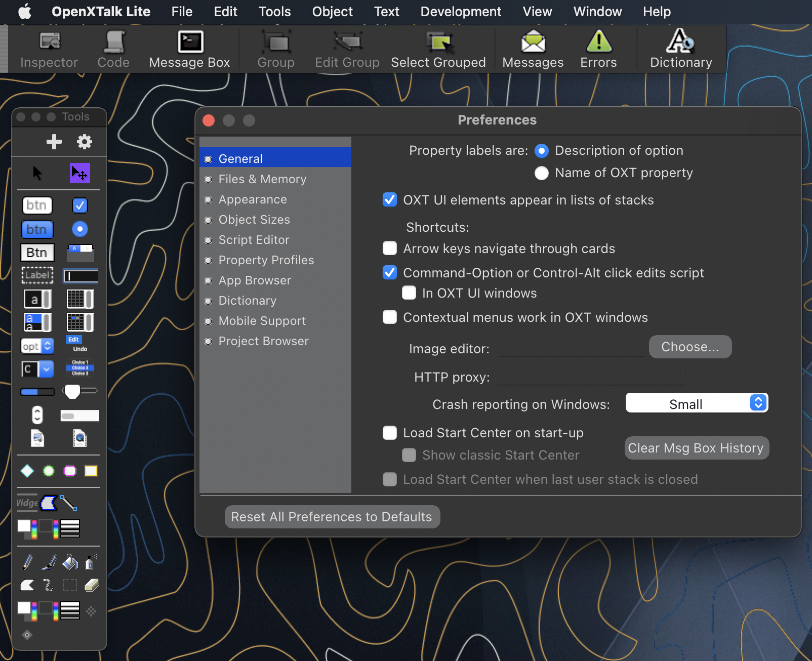Pick the Choice popup menu tool
The height and width of the screenshot is (661, 812).
coord(80,368)
